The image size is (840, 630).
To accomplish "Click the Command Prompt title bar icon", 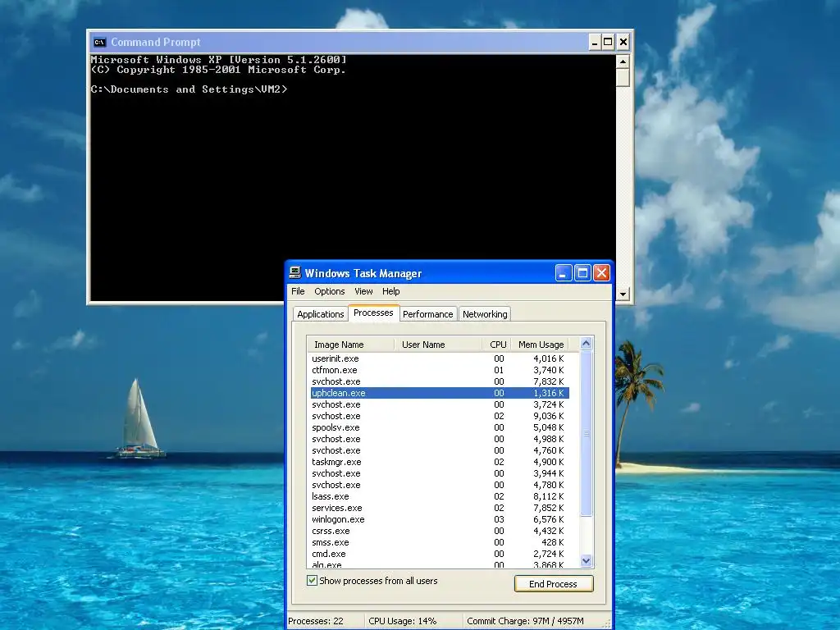I will [99, 43].
